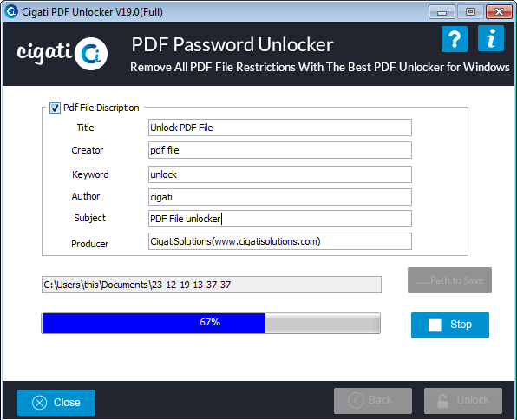
Task: Click the output path text box
Action: point(212,285)
